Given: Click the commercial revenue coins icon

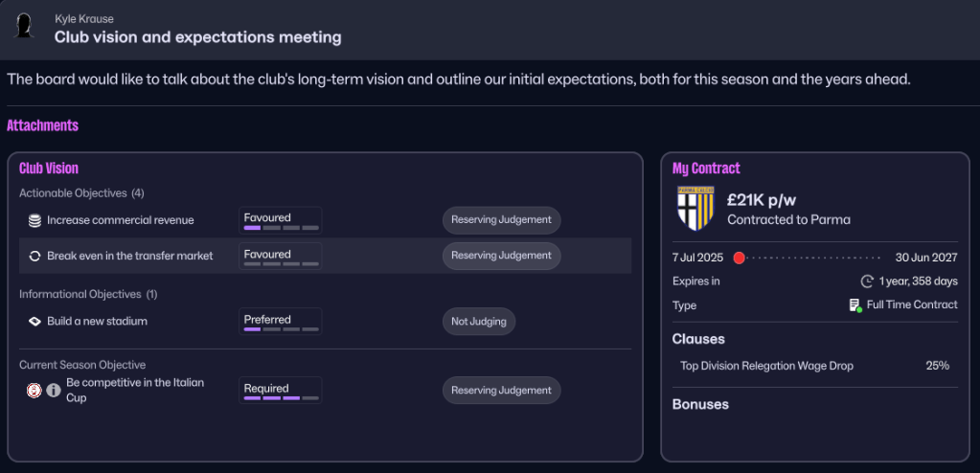Looking at the screenshot, I should point(34,220).
